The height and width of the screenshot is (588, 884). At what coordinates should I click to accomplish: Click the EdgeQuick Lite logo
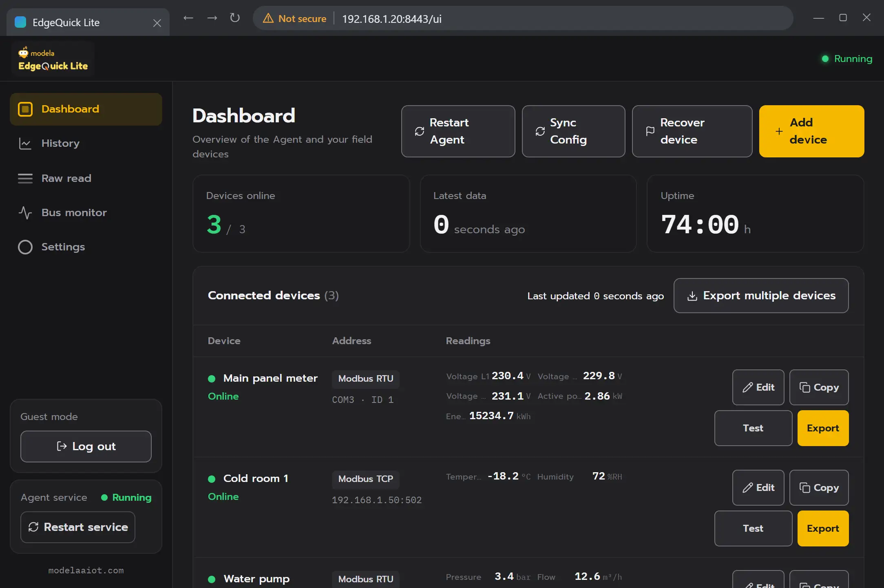pyautogui.click(x=53, y=60)
